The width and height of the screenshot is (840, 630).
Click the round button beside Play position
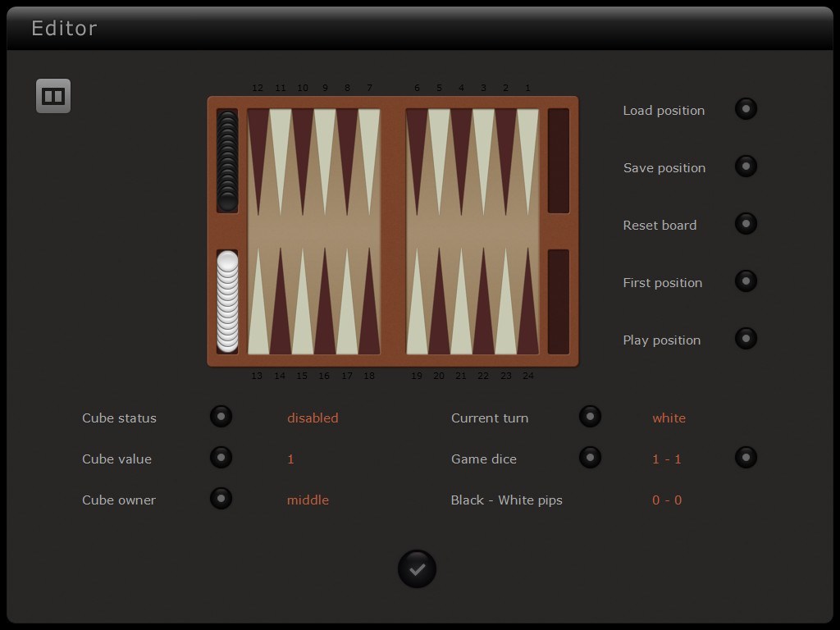tap(746, 338)
